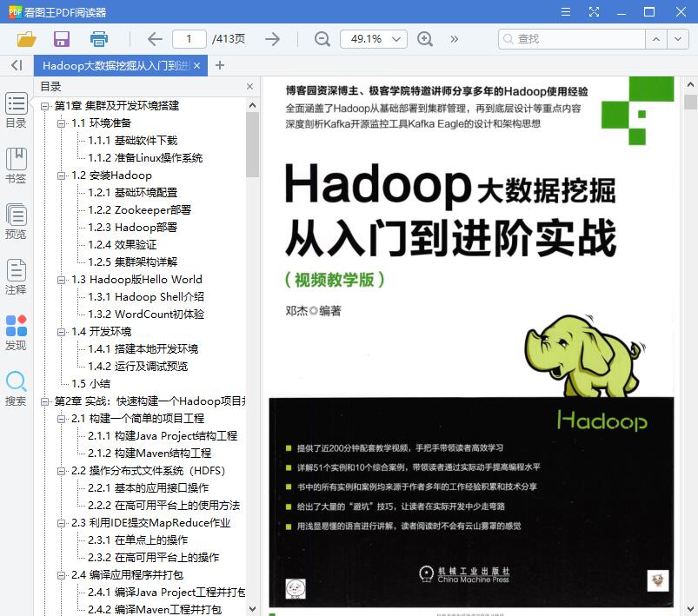The width and height of the screenshot is (698, 616).
Task: Click outline panel scroll down arrow
Action: 252,609
